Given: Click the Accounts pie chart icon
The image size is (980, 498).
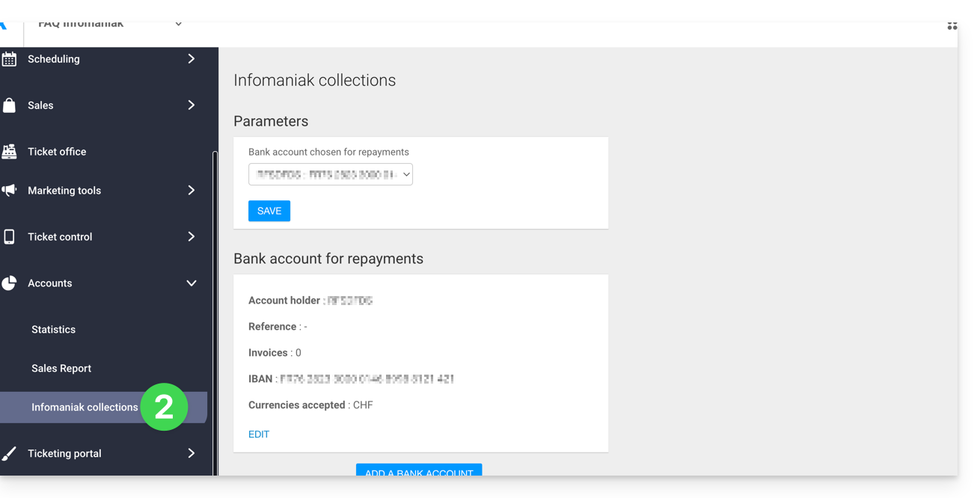Looking at the screenshot, I should pos(9,283).
